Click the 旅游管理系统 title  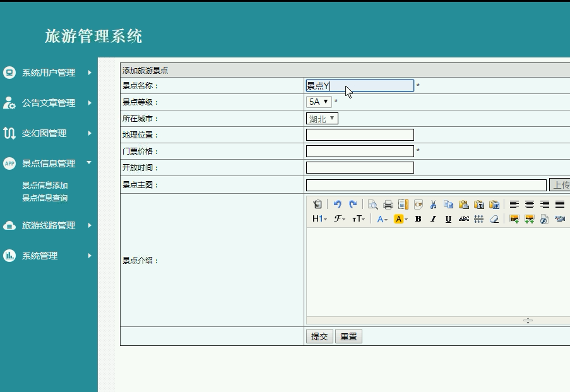(x=93, y=37)
